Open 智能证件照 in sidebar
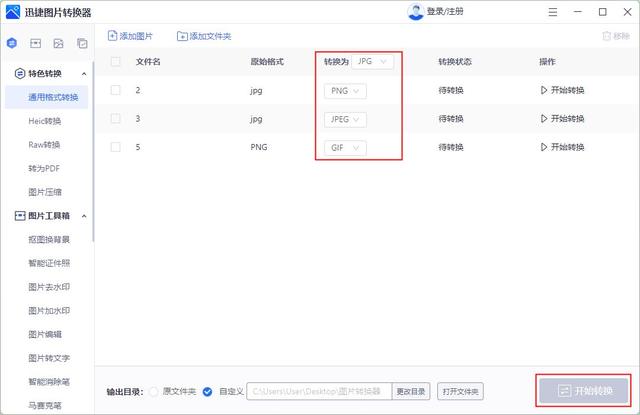 [x=49, y=263]
